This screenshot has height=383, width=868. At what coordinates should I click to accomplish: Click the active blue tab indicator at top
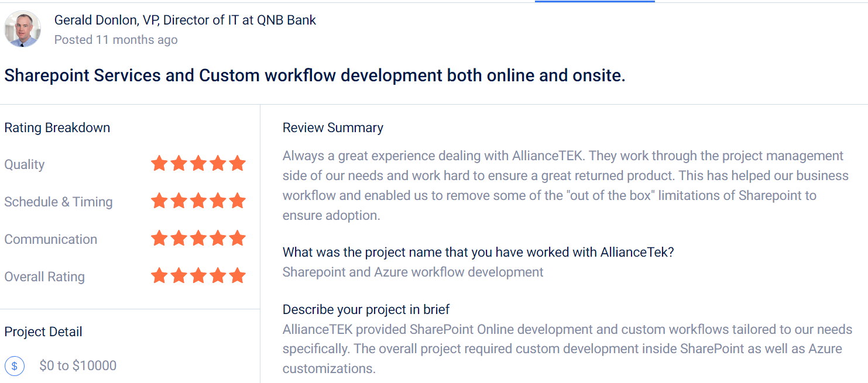click(595, 1)
